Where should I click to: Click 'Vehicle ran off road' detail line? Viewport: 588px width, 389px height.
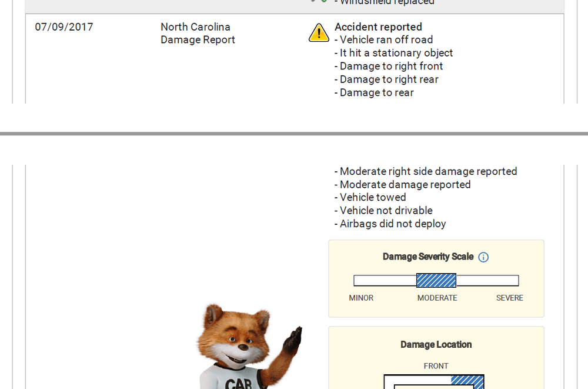(386, 40)
